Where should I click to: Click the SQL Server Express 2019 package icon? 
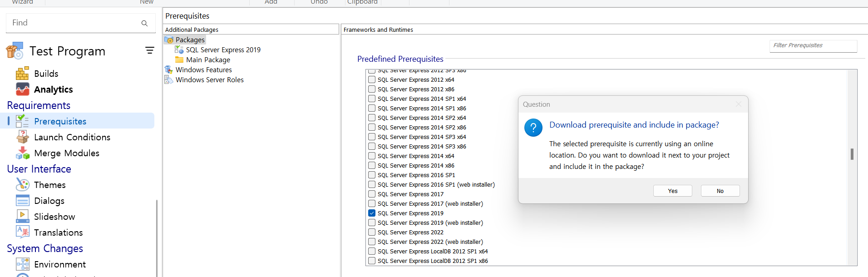click(x=179, y=50)
